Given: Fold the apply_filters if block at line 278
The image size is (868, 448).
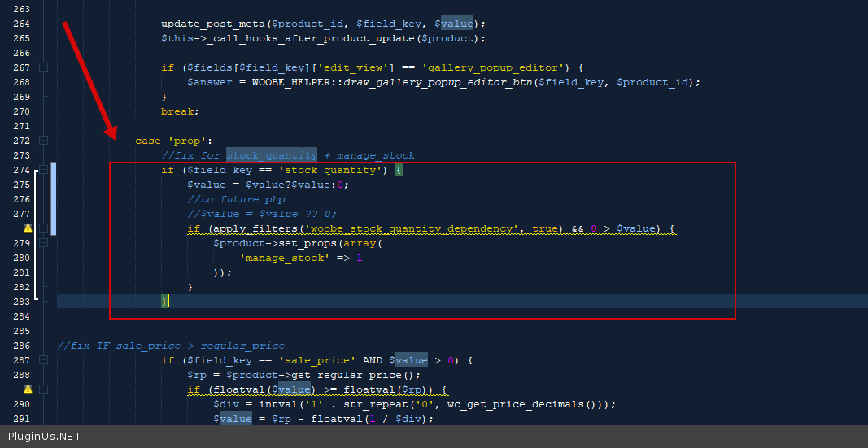Looking at the screenshot, I should click(44, 228).
